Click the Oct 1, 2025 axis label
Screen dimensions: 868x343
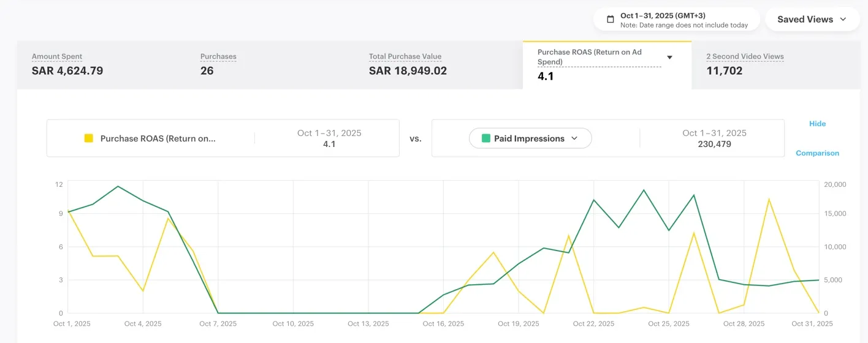72,324
